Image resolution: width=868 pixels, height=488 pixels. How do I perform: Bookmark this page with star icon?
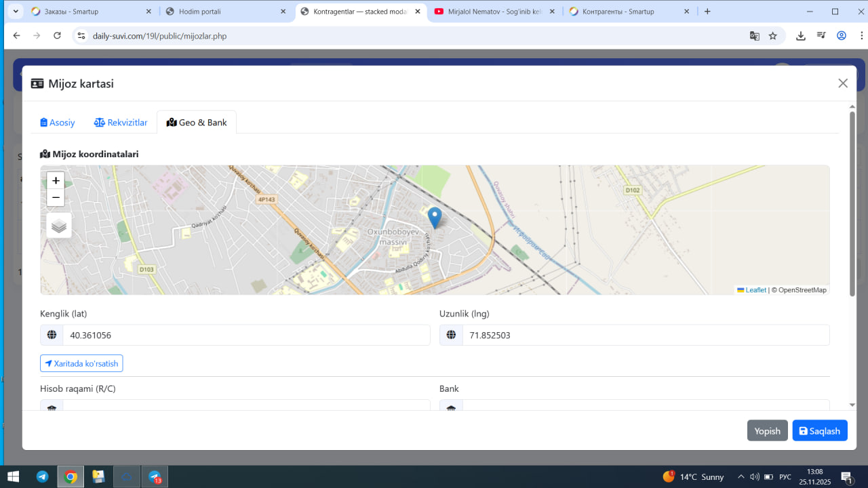point(772,36)
